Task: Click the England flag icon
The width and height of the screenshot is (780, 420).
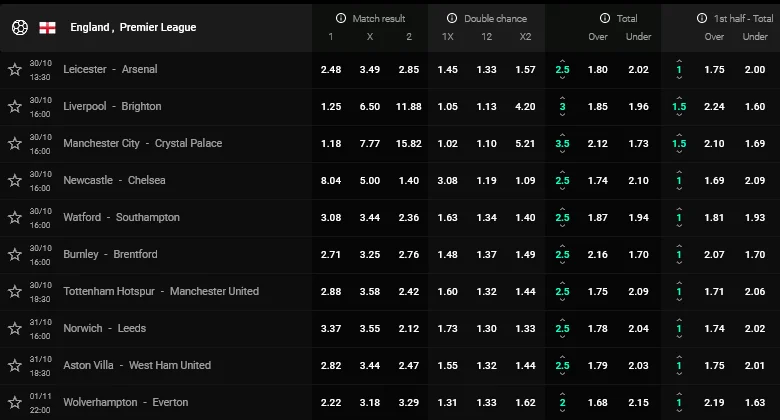Action: tap(47, 27)
